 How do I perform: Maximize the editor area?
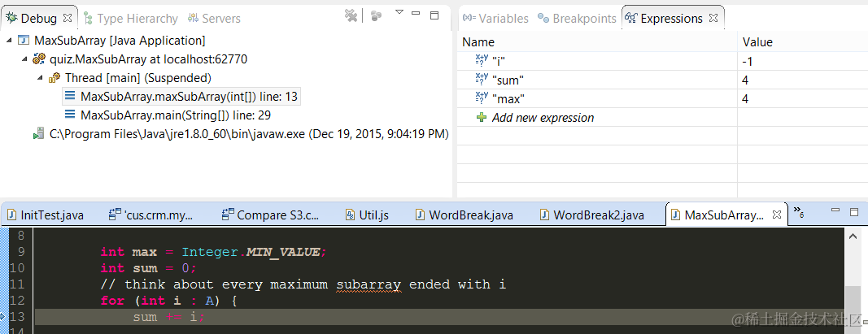[854, 212]
